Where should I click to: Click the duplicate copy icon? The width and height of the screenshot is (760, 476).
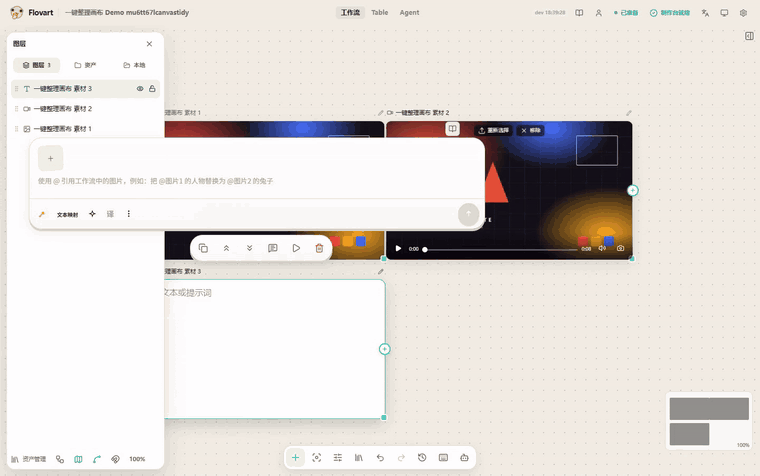(x=203, y=248)
